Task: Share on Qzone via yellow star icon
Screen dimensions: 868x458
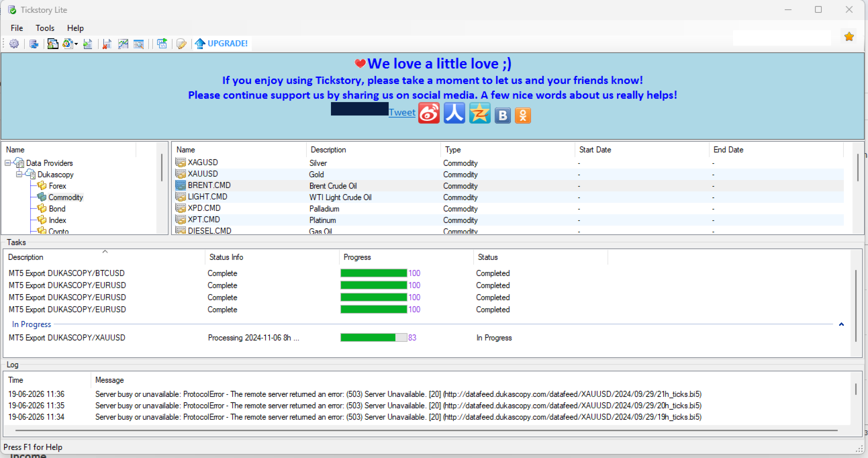Action: [x=480, y=113]
